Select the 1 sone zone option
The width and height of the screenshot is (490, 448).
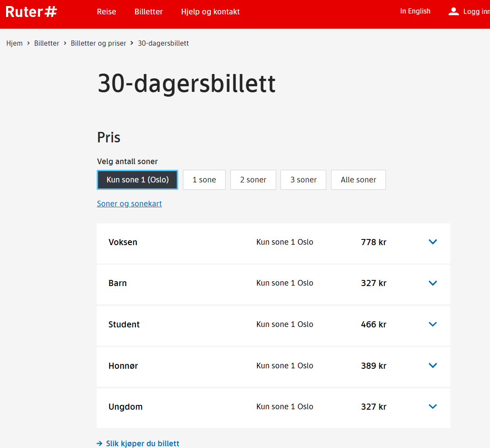click(x=204, y=180)
